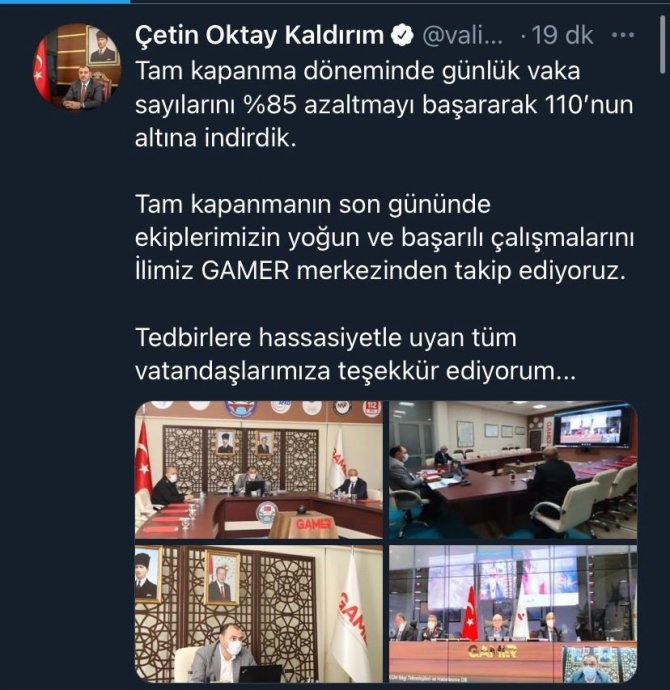Click the word 'GAMER' in the tweet text
Screen dimensions: 670x690
(245, 271)
